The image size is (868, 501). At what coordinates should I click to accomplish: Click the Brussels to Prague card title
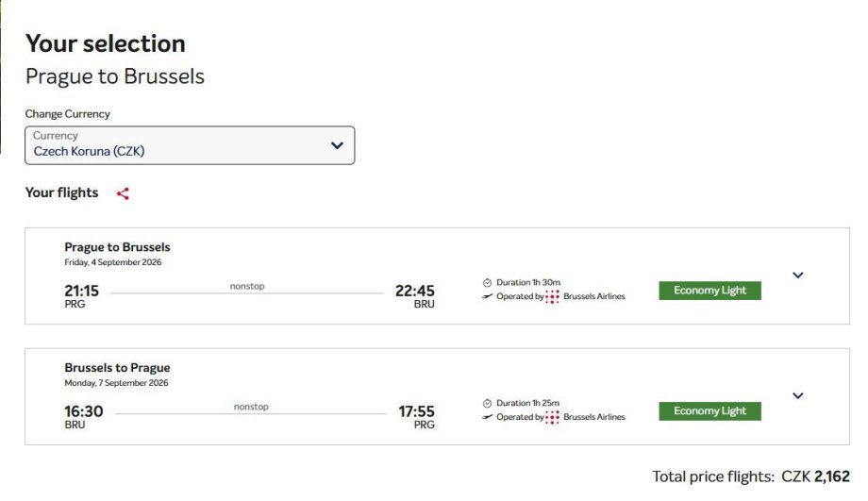point(117,368)
